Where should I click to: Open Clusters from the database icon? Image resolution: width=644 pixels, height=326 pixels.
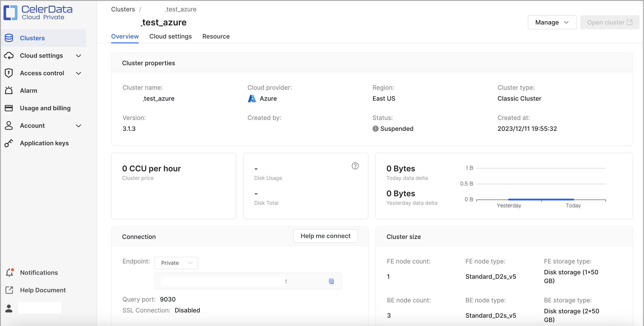click(9, 38)
